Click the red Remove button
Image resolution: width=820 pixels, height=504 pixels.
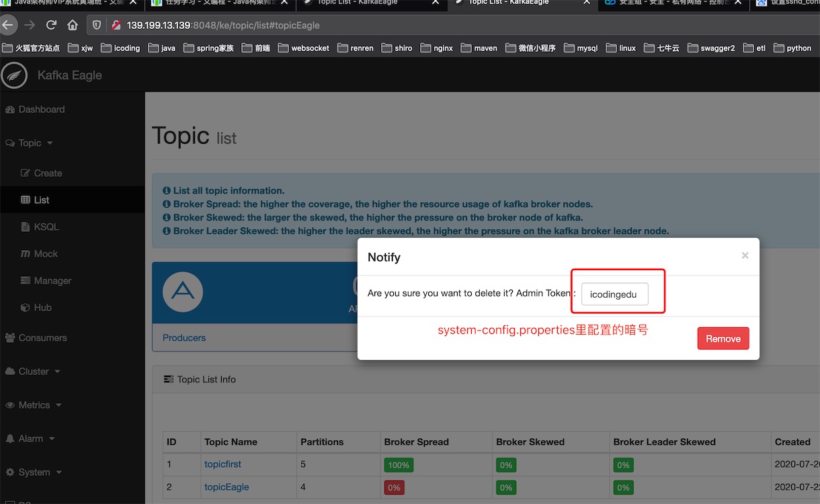(x=723, y=339)
